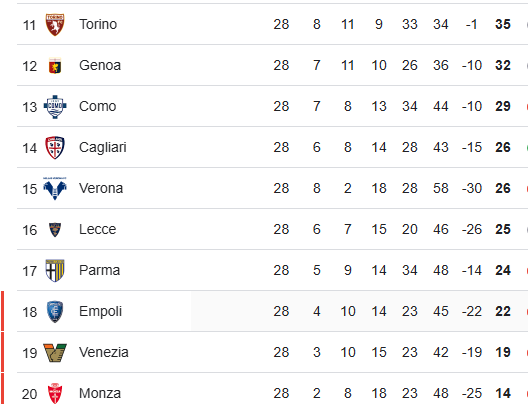Select the Lecce team name

98,229
